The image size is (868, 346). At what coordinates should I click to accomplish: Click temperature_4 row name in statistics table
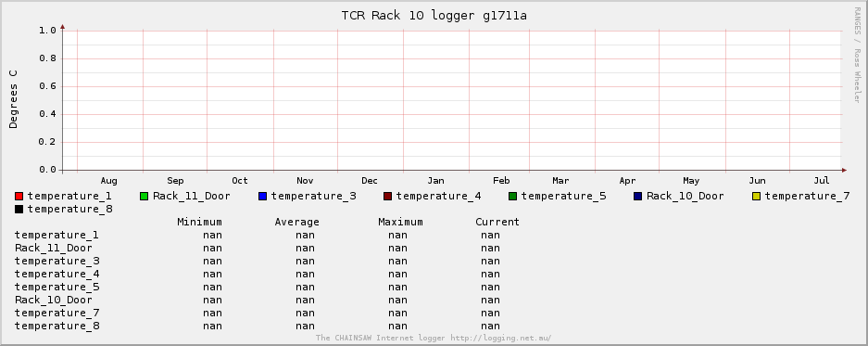click(57, 274)
